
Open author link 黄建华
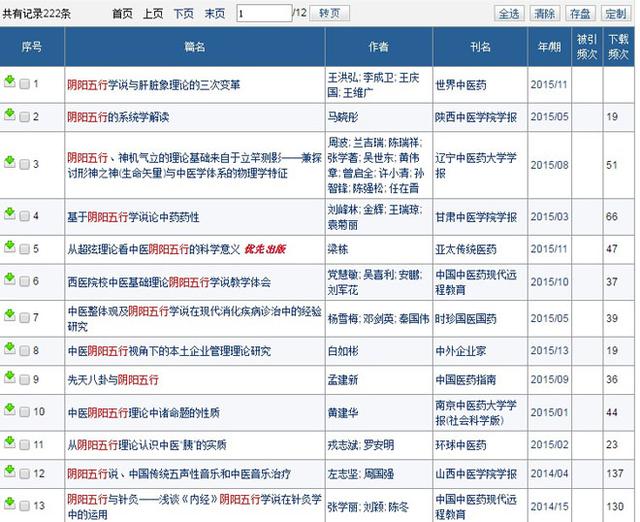[343, 413]
